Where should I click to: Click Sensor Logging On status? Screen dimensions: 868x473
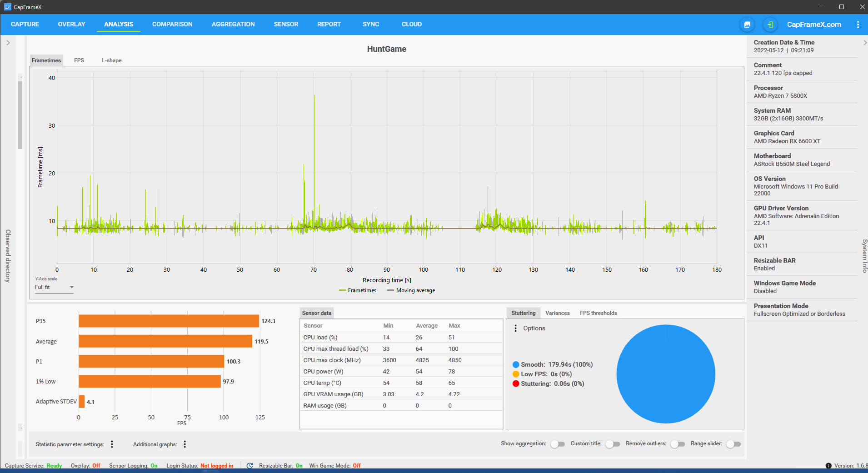pos(133,466)
